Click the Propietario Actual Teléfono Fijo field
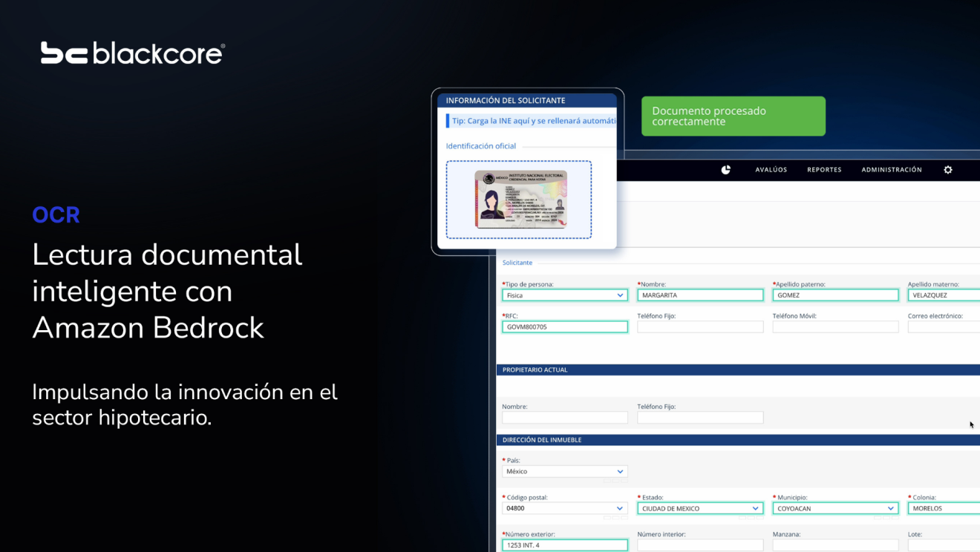The height and width of the screenshot is (552, 980). click(700, 418)
